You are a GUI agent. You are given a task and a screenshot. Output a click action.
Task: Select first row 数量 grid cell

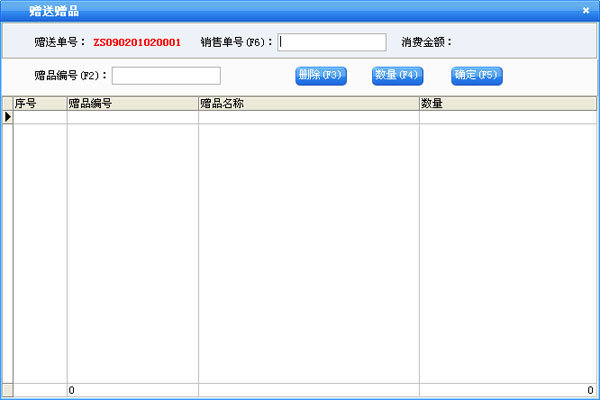(x=507, y=117)
